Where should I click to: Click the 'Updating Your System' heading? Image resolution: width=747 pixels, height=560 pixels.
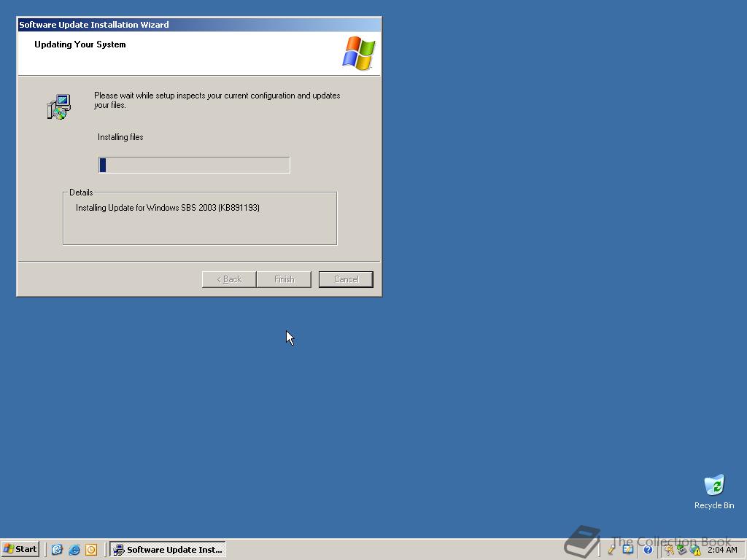[x=80, y=44]
